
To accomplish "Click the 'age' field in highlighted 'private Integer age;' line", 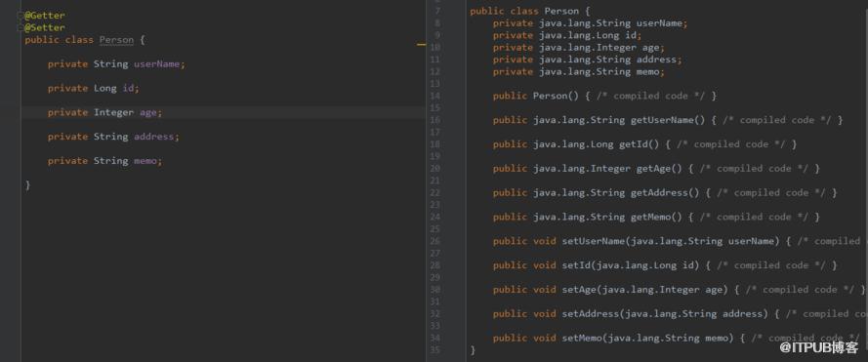I will pos(148,112).
